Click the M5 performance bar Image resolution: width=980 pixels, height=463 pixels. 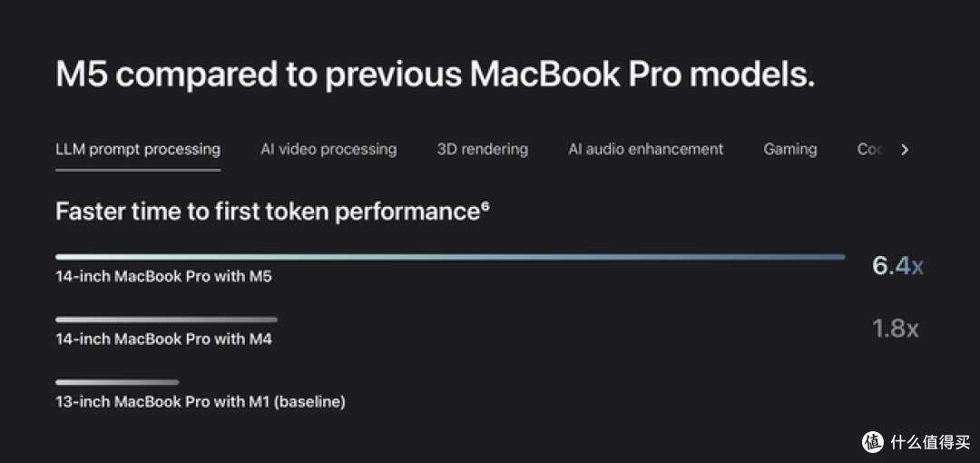(x=450, y=257)
